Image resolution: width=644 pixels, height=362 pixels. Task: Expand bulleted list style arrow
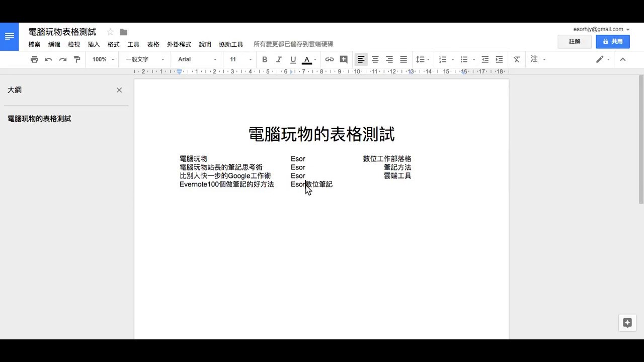(x=474, y=59)
